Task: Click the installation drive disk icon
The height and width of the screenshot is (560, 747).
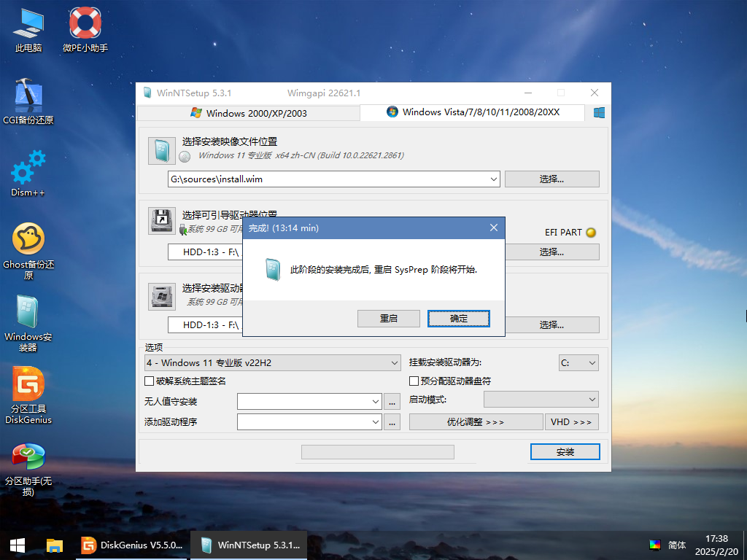Action: click(162, 297)
